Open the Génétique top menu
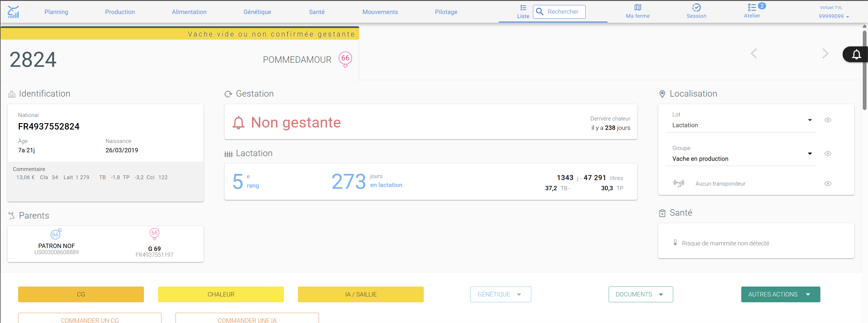This screenshot has width=868, height=323. tap(257, 12)
